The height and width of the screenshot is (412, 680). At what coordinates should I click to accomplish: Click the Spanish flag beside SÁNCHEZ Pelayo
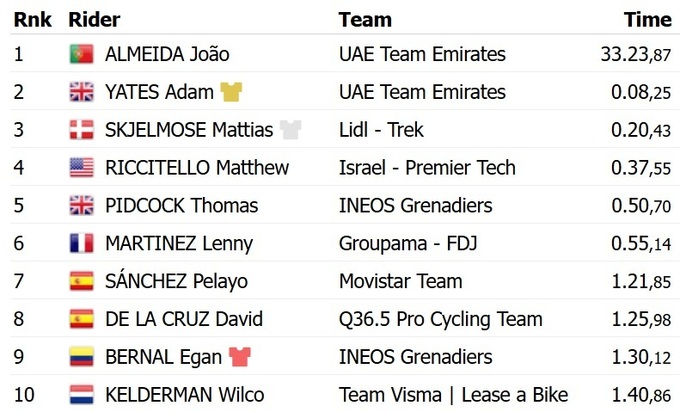coord(81,282)
